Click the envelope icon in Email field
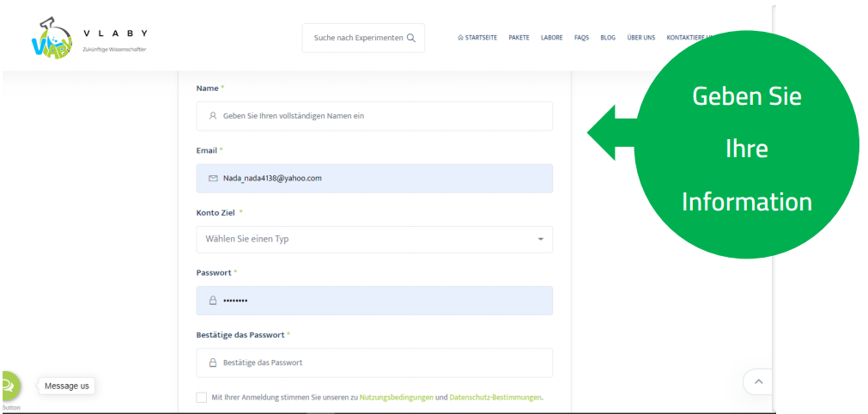This screenshot has width=868, height=414. (213, 179)
